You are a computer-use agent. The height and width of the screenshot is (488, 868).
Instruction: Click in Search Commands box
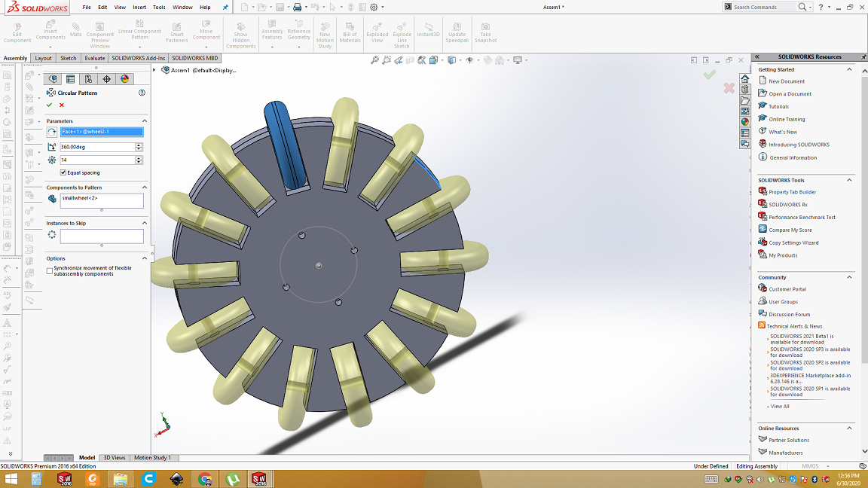click(764, 8)
